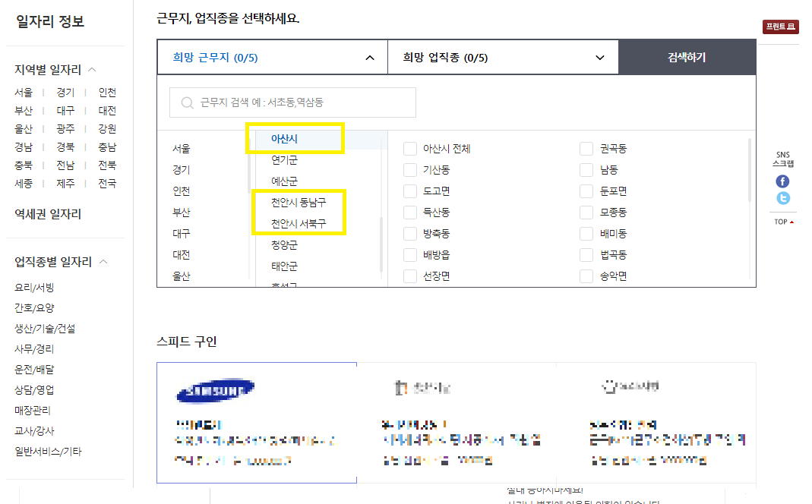
Task: Click the city list scrollbar
Action: [381, 244]
